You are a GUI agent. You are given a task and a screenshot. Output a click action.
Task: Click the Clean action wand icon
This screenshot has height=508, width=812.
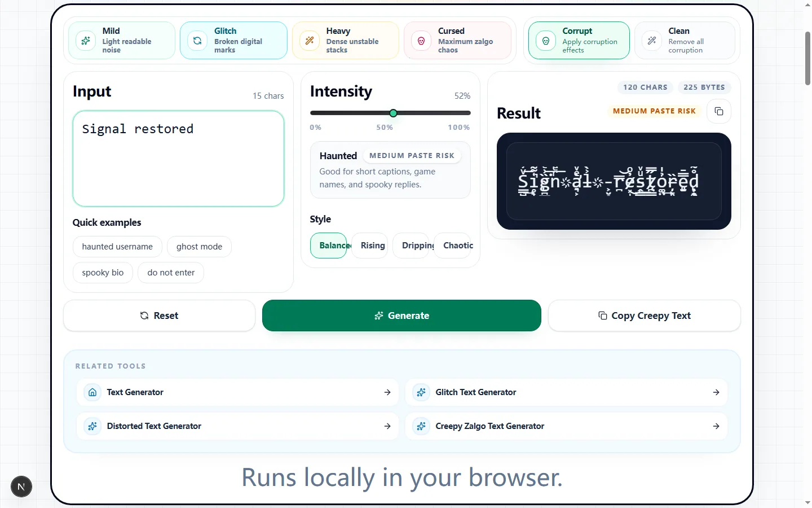652,41
